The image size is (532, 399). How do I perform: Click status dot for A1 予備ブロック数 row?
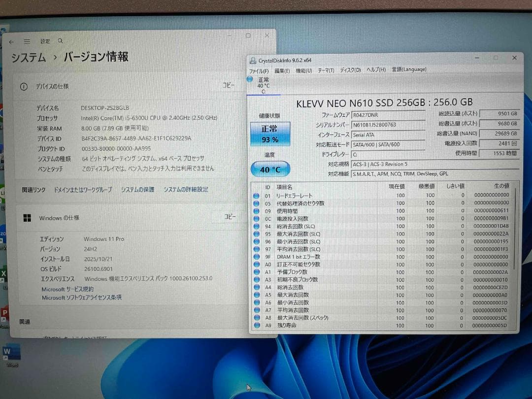[x=257, y=272]
